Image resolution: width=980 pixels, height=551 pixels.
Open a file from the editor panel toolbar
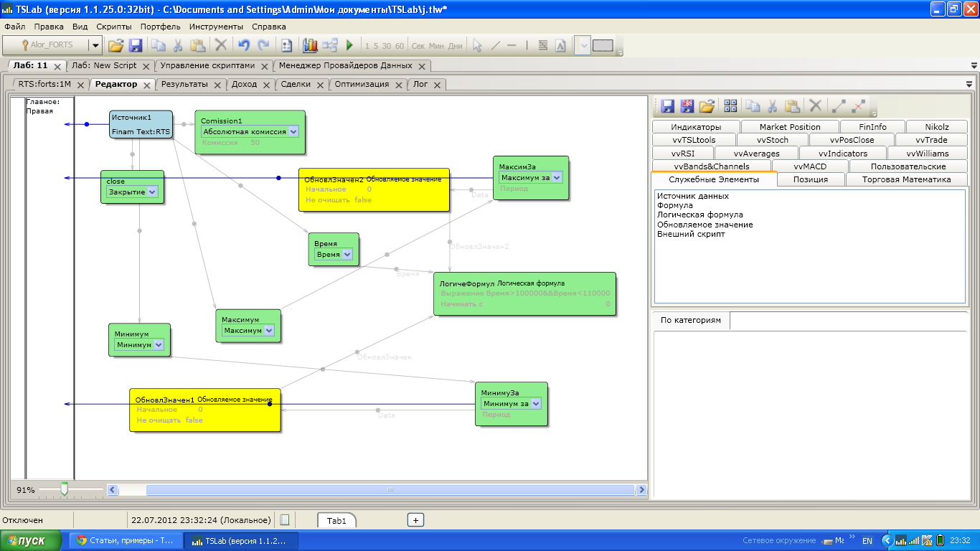707,106
